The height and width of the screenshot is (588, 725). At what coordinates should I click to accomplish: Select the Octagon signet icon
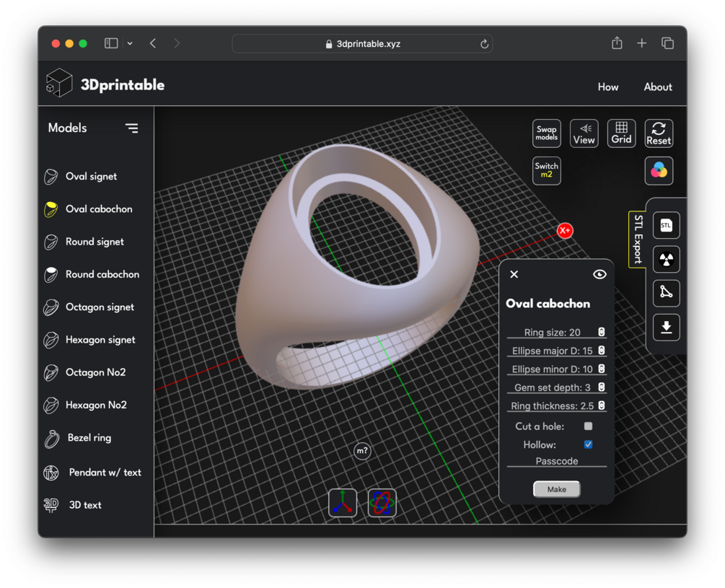pyautogui.click(x=51, y=307)
